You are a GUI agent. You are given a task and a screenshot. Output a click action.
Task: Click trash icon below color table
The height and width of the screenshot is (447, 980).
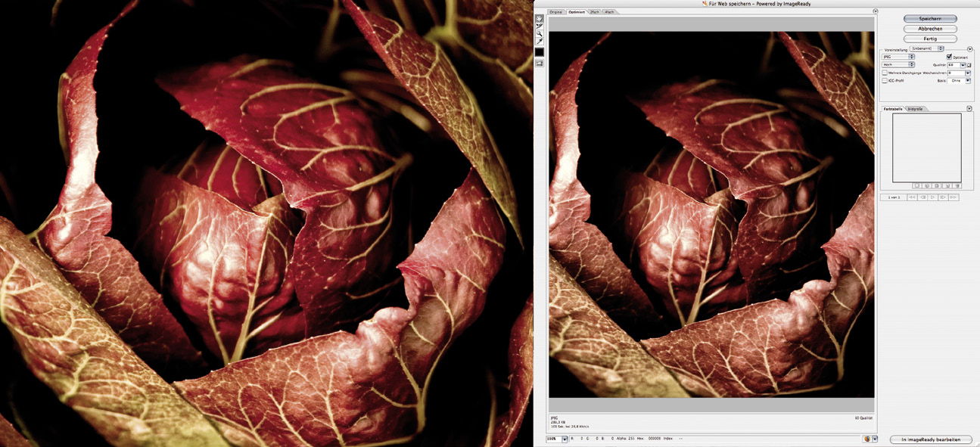[957, 185]
